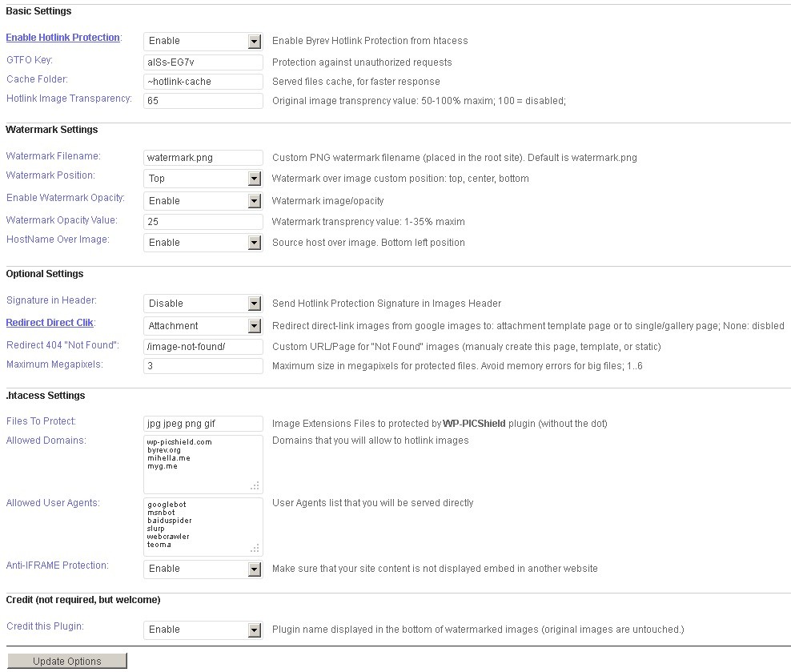Click the mihella.me domain entry
Screen dimensions: 791x672
pyautogui.click(x=168, y=458)
